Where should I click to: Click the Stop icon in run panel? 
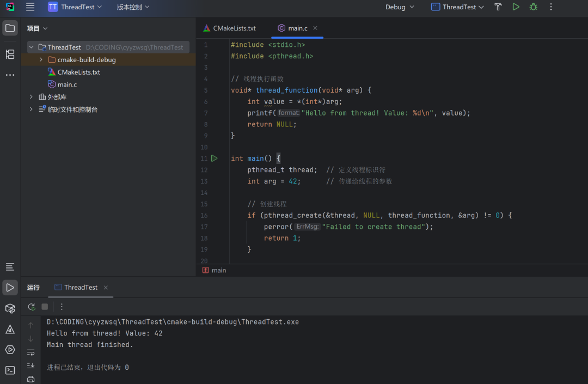(45, 307)
